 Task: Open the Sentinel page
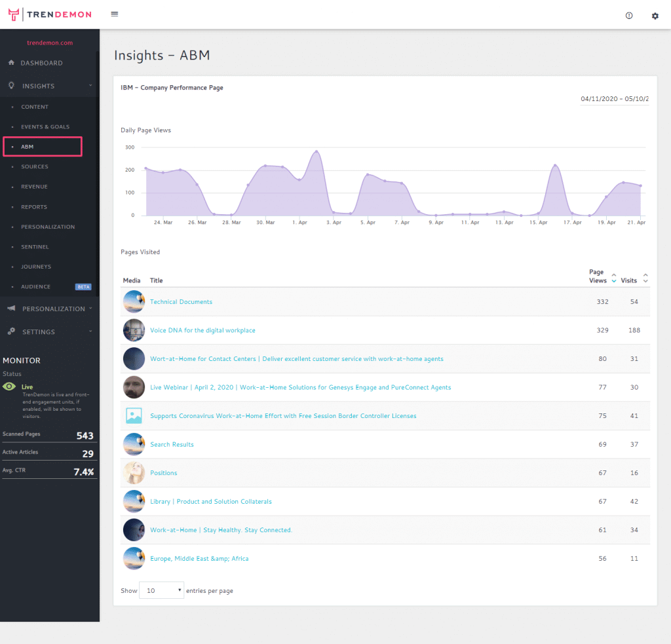[x=35, y=247]
